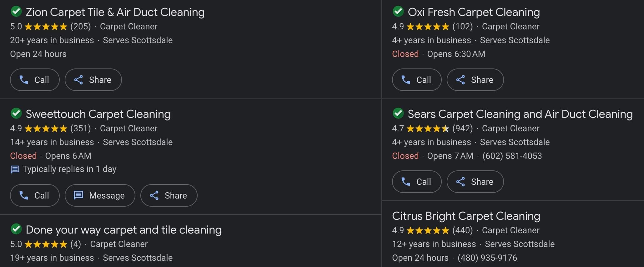The height and width of the screenshot is (267, 644).
Task: Click the verified badge beside Sweettouch Carpet Cleaning
Action: pyautogui.click(x=16, y=113)
